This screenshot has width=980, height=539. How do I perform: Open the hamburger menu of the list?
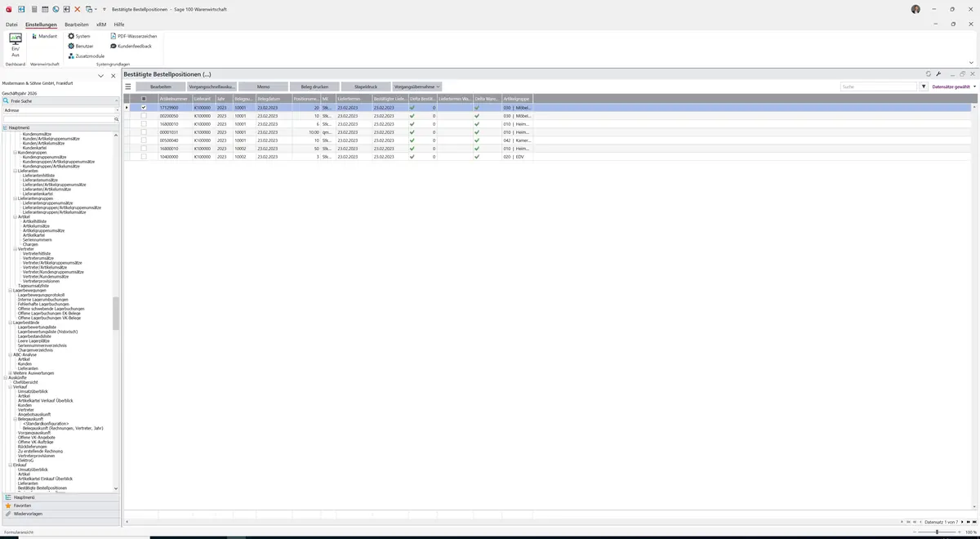pyautogui.click(x=127, y=87)
